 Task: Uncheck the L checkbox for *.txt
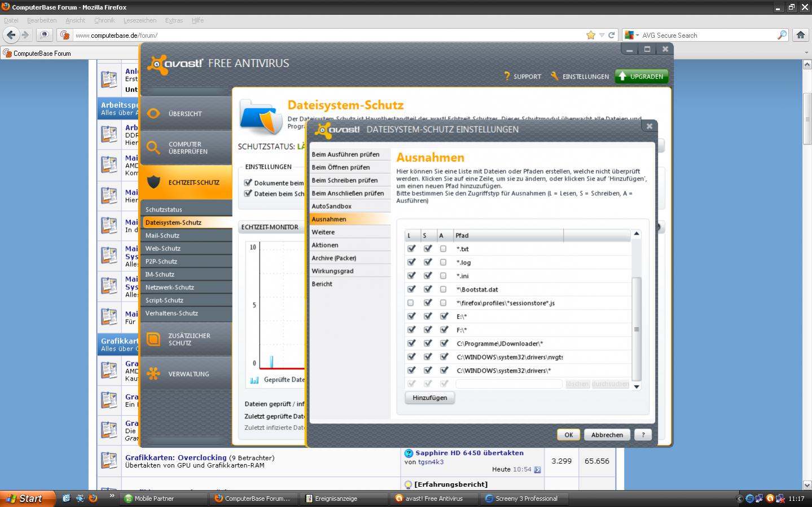[411, 249]
